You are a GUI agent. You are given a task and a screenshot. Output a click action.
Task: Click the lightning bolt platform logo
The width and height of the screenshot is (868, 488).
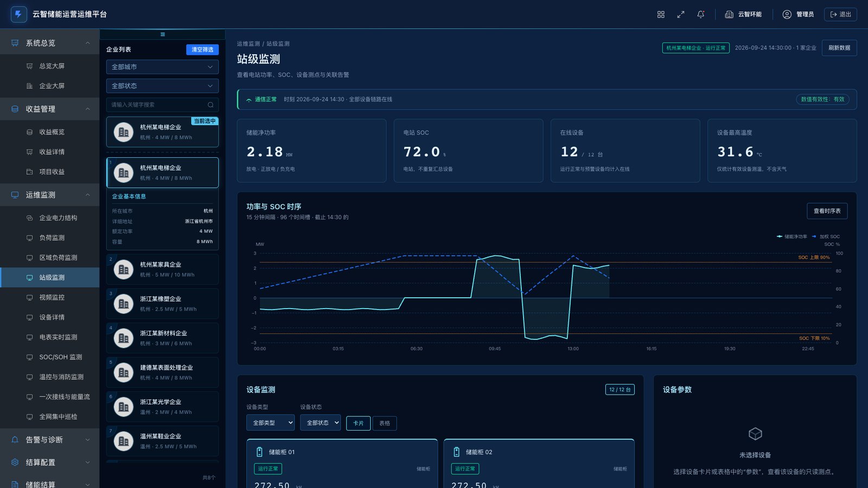18,14
